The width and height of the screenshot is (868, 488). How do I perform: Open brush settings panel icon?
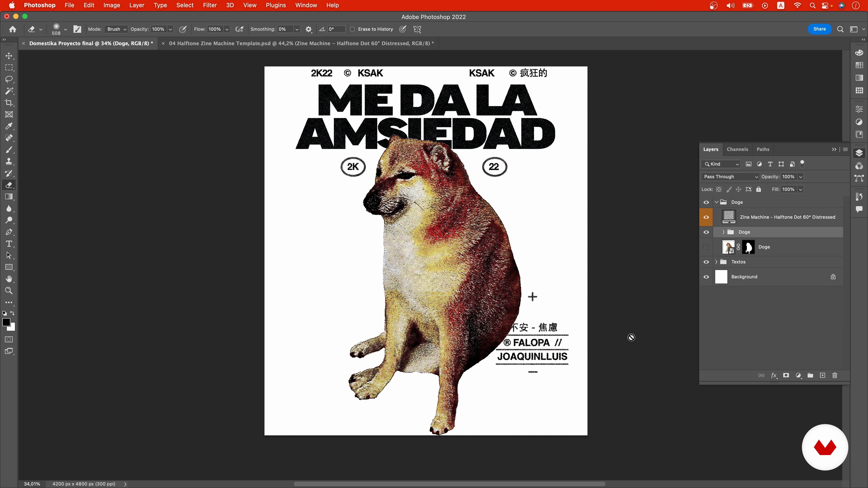pos(77,29)
